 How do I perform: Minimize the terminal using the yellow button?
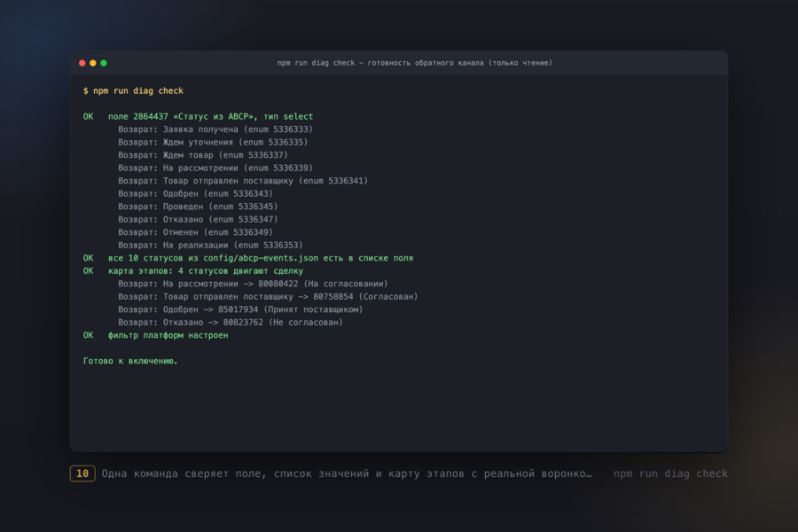click(x=92, y=63)
